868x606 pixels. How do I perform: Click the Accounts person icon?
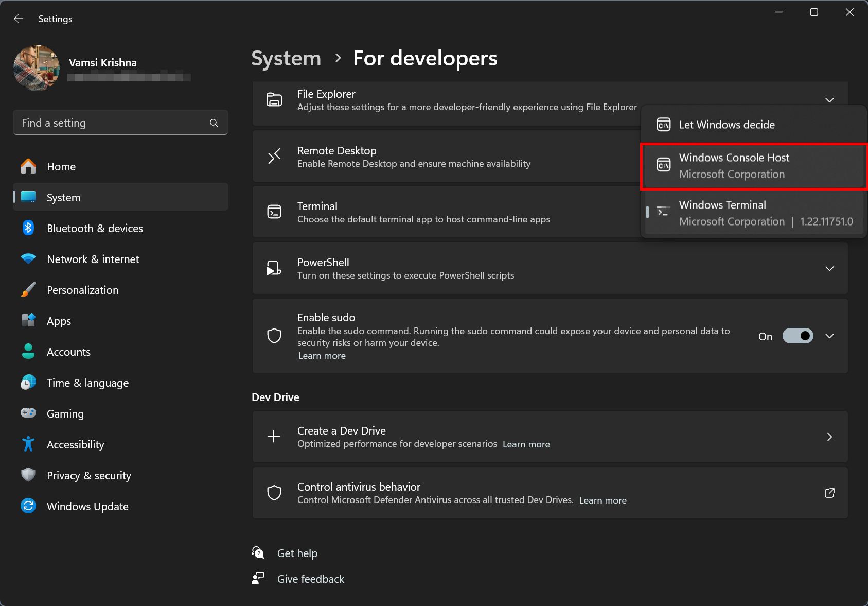tap(28, 352)
